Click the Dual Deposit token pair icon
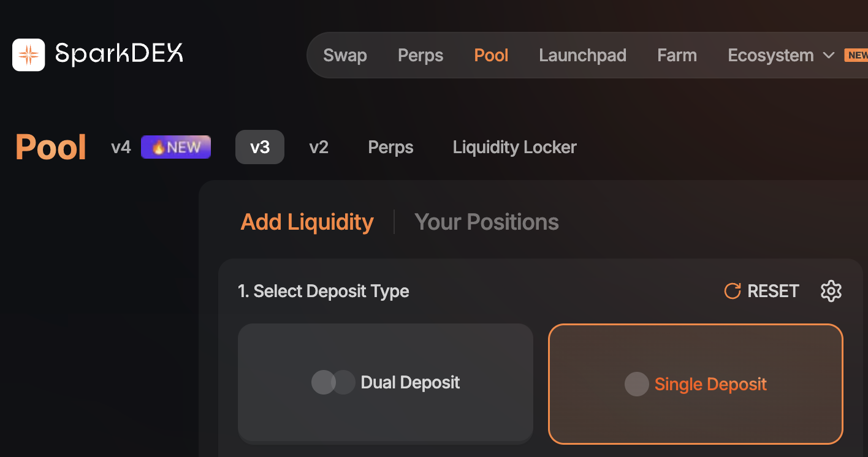Image resolution: width=868 pixels, height=457 pixels. point(333,382)
